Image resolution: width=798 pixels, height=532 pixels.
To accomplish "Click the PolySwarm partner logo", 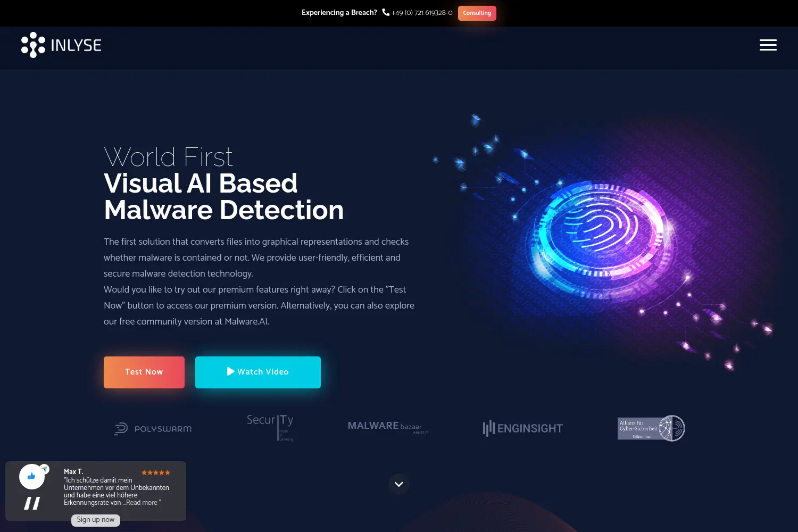I will click(153, 429).
